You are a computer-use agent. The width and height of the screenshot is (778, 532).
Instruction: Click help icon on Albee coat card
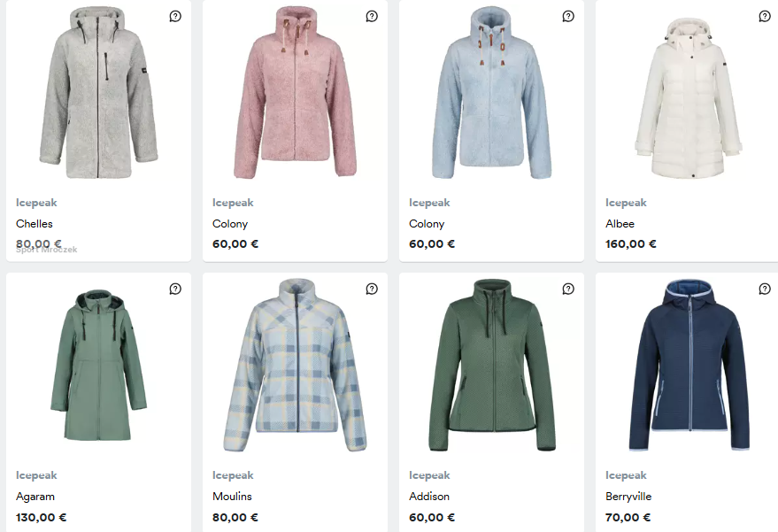tap(765, 16)
